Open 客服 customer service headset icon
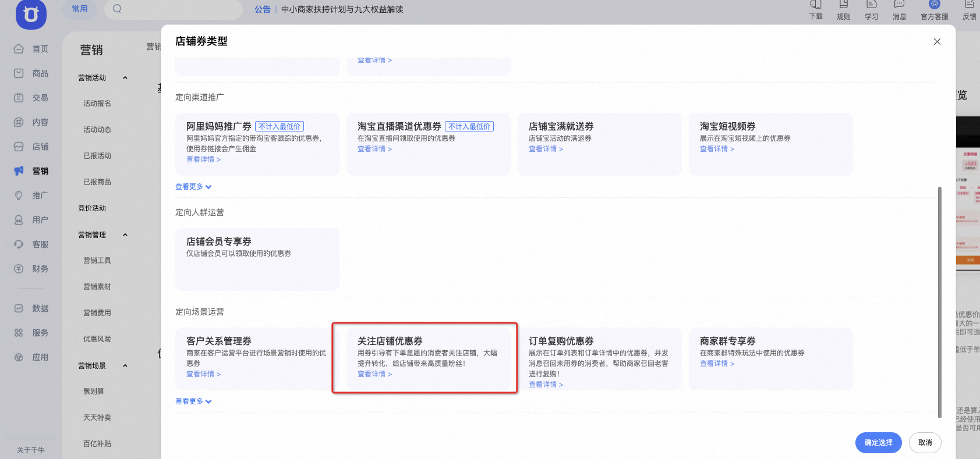 click(19, 244)
